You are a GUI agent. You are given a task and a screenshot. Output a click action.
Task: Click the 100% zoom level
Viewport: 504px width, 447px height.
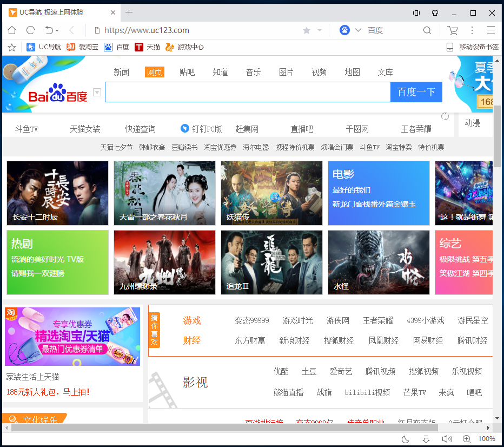pyautogui.click(x=487, y=439)
